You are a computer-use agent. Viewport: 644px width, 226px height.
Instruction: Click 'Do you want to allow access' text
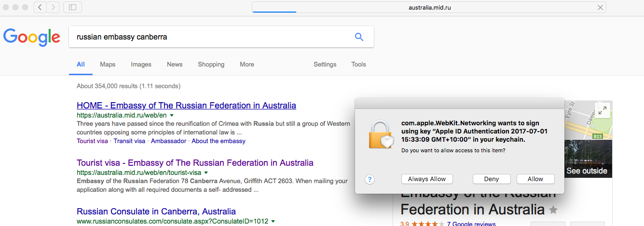pos(453,151)
